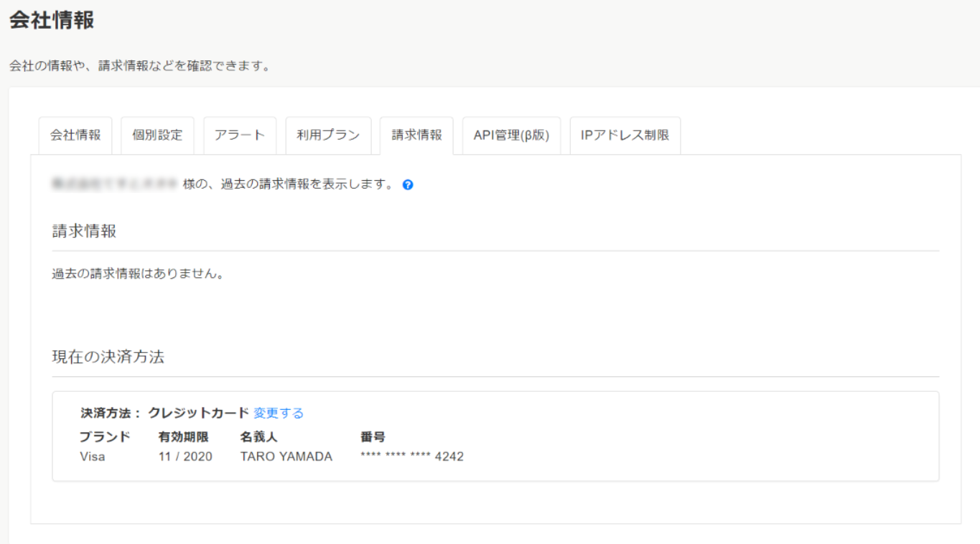Image resolution: width=980 pixels, height=544 pixels.
Task: Go to the 利用プラン tab
Action: click(328, 136)
